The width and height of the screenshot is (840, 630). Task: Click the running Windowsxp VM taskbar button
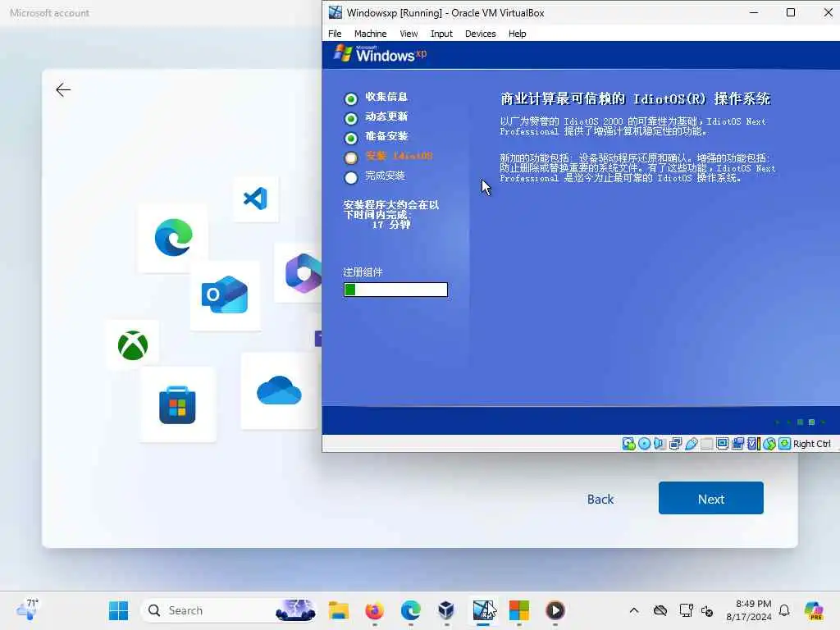(x=483, y=610)
